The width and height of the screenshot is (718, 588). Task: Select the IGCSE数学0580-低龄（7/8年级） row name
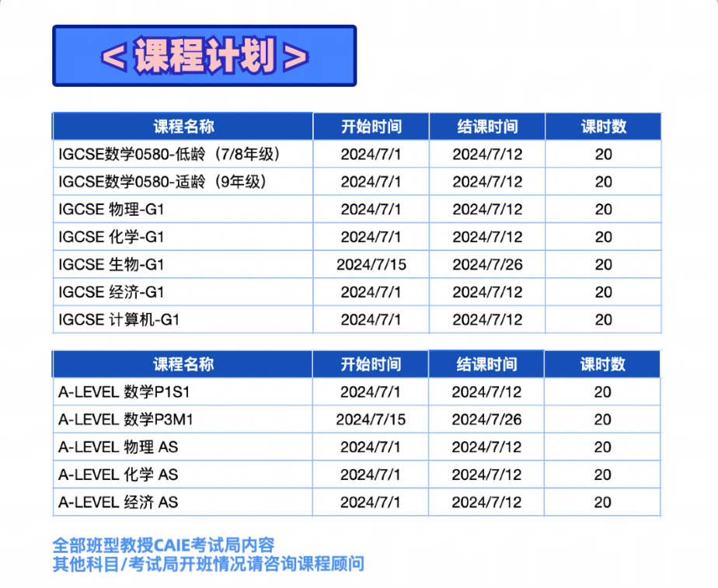coord(169,155)
